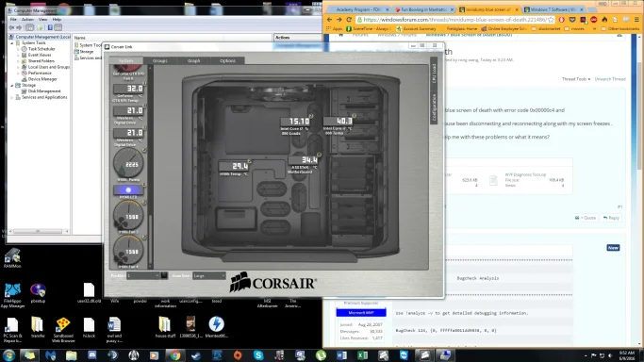The height and width of the screenshot is (362, 644).
Task: Click the Chrome reload button
Action: [x=349, y=20]
